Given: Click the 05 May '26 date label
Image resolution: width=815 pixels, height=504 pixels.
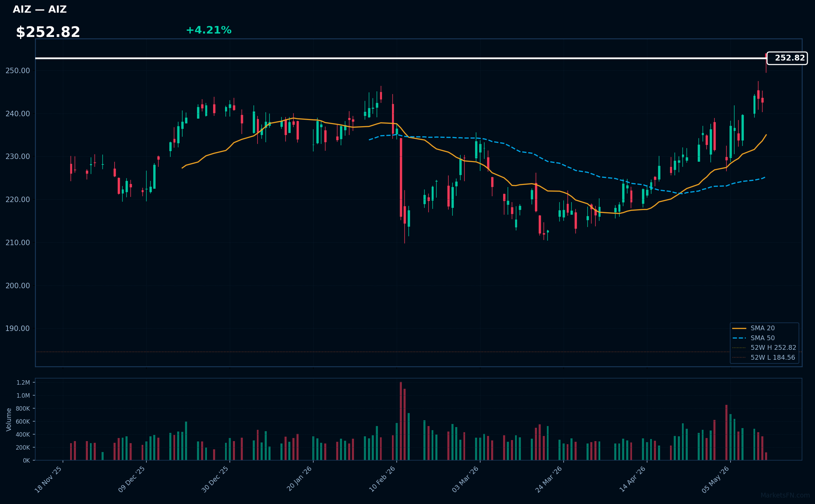Looking at the screenshot, I should 716,479.
